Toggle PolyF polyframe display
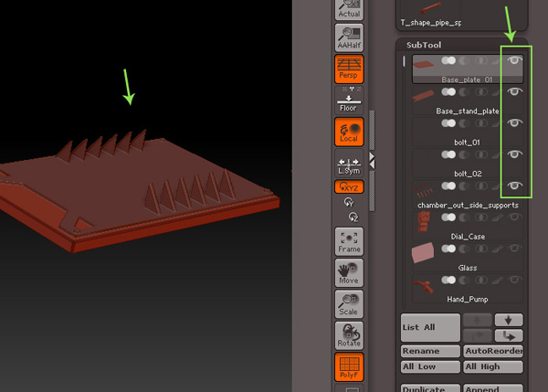The height and width of the screenshot is (392, 548). pos(349,366)
